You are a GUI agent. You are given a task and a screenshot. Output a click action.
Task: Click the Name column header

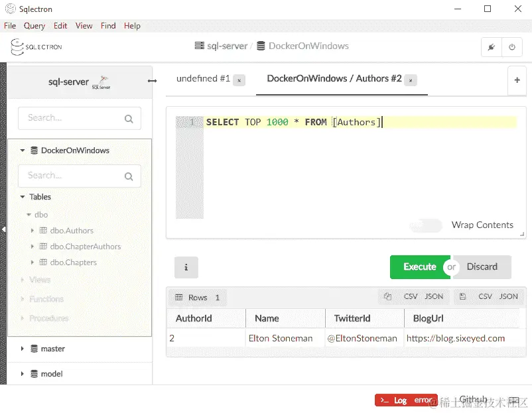(285, 318)
